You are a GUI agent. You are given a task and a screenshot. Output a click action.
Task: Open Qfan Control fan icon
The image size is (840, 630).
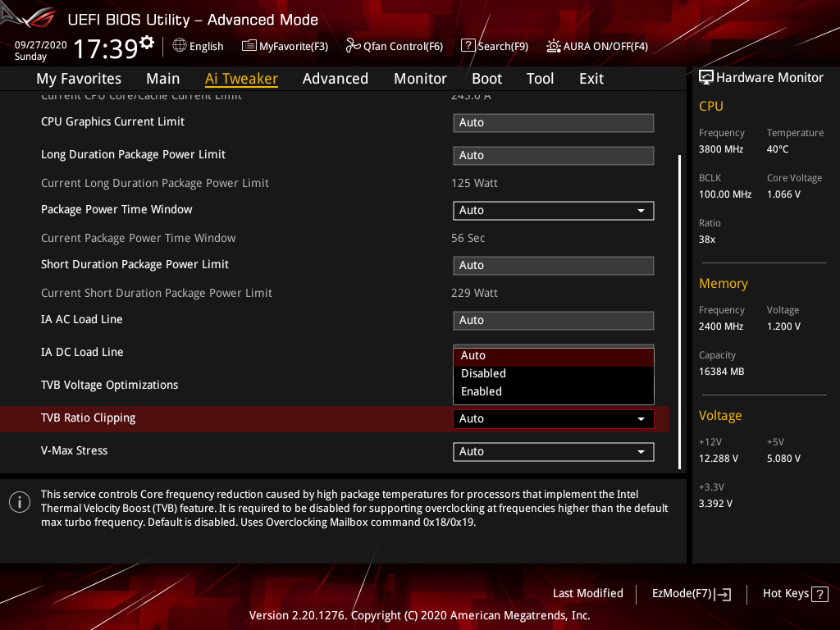click(353, 46)
